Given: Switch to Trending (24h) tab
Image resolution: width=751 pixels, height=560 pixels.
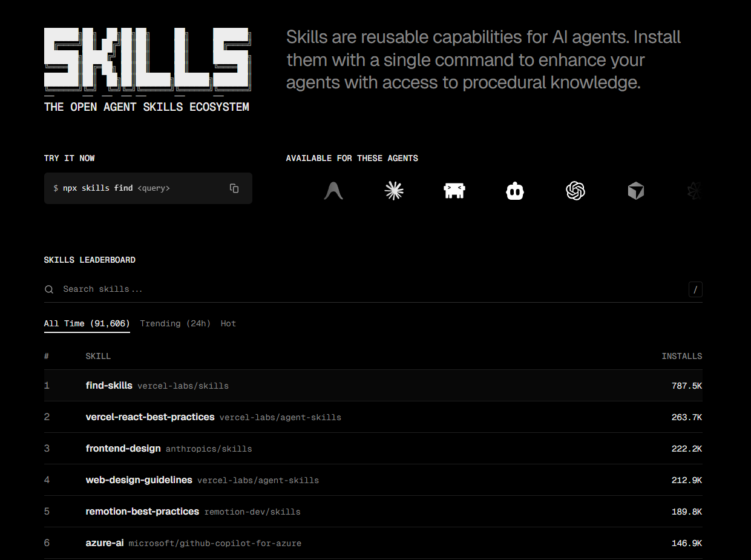Looking at the screenshot, I should [x=175, y=323].
